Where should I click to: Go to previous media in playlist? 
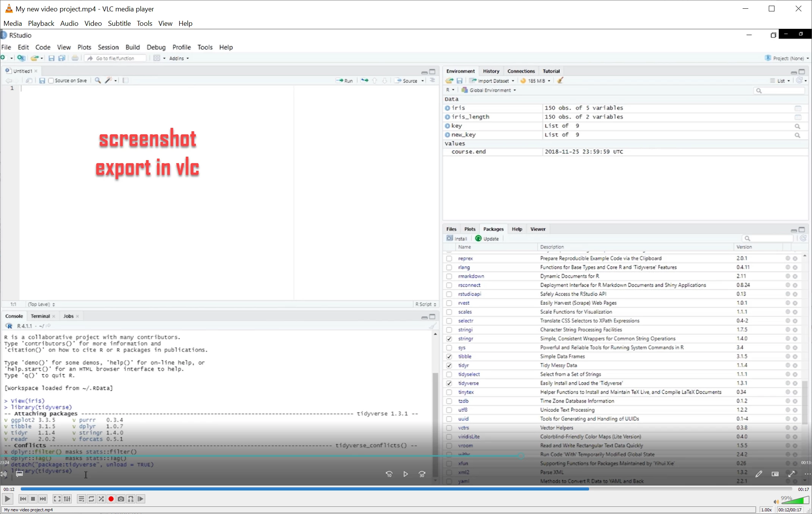[23, 499]
